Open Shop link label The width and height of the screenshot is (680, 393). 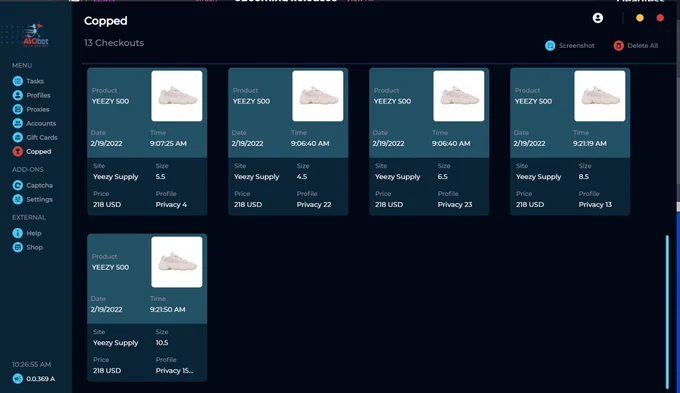coord(34,247)
